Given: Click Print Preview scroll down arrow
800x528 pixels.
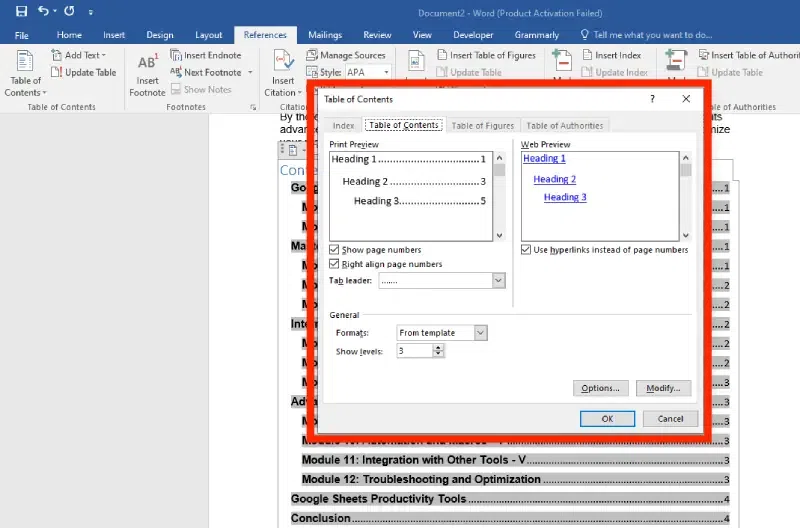Looking at the screenshot, I should (x=499, y=235).
